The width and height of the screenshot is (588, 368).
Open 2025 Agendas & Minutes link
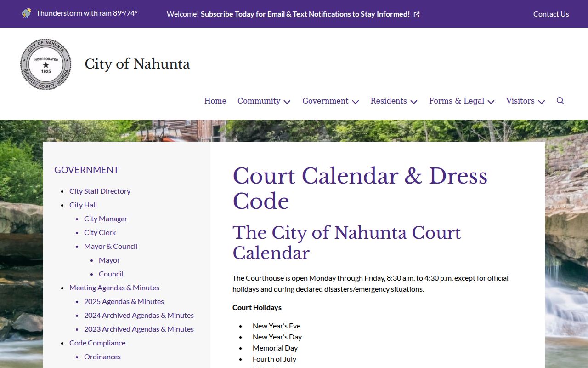pos(124,301)
